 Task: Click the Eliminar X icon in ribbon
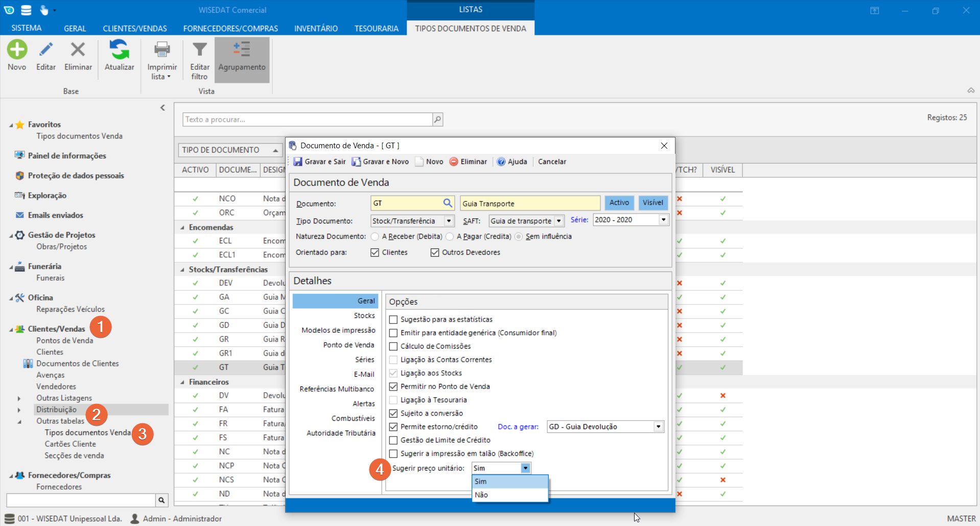point(78,50)
